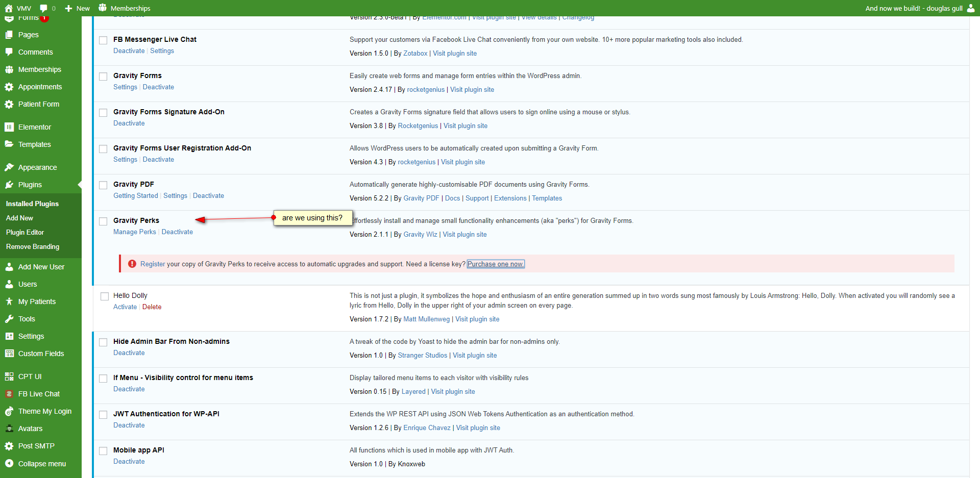Click the home icon beside VMV

pyautogui.click(x=9, y=8)
